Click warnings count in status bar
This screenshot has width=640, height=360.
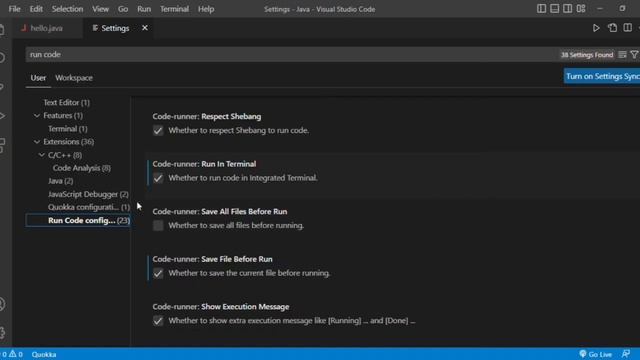click(x=16, y=354)
